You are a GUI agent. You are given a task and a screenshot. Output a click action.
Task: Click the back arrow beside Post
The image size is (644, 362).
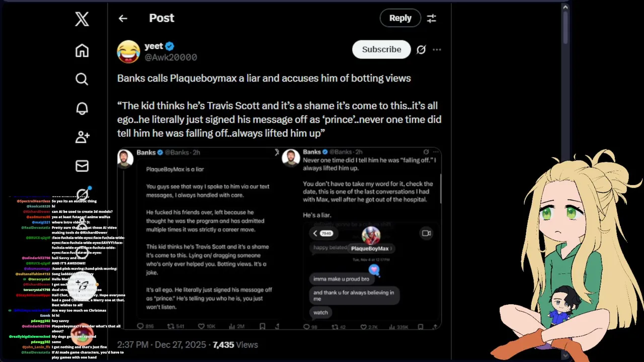pos(123,18)
